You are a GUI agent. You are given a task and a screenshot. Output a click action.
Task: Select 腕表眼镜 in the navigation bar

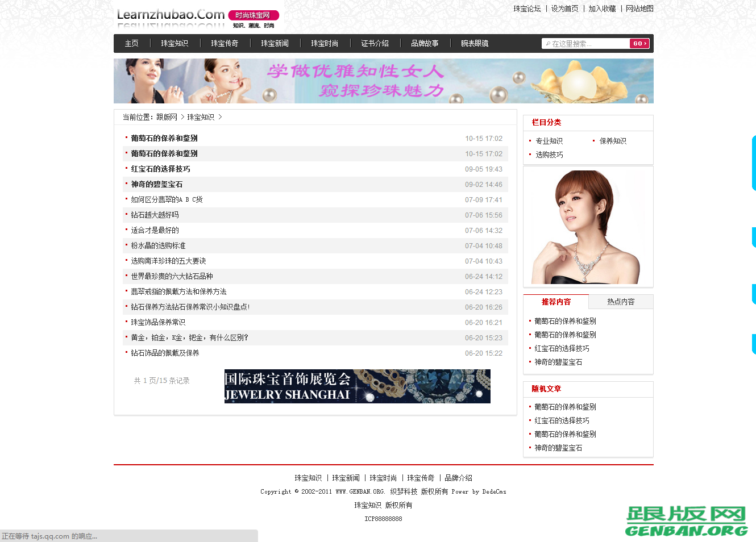(x=475, y=44)
